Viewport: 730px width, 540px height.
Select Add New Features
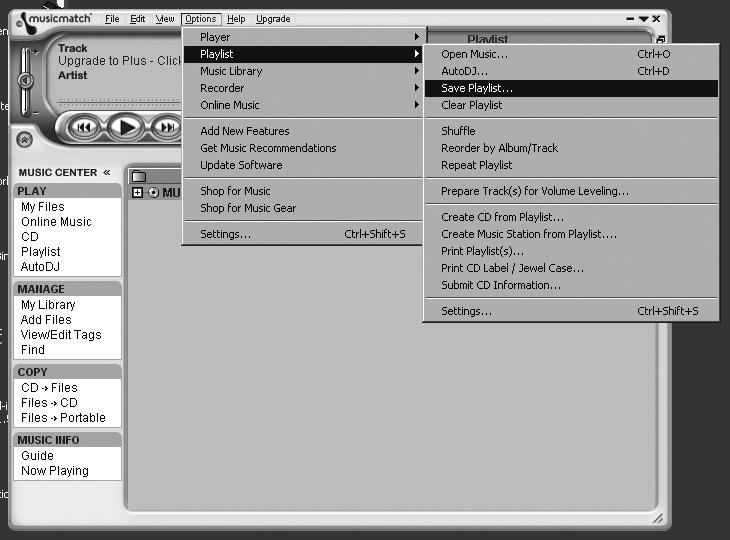click(x=303, y=131)
